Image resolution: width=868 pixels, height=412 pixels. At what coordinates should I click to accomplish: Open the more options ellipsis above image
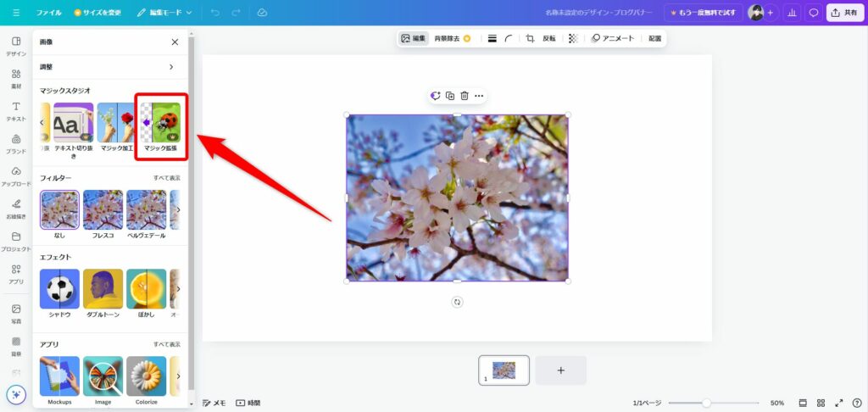[479, 96]
